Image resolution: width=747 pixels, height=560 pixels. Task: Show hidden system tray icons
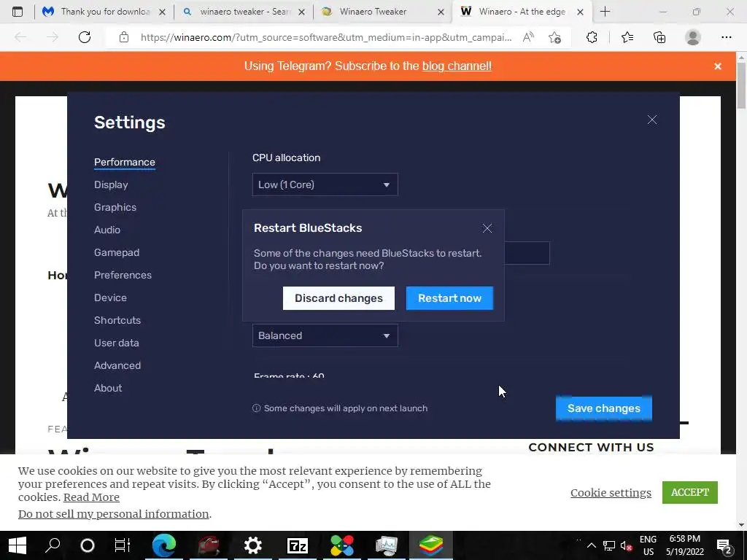point(591,545)
